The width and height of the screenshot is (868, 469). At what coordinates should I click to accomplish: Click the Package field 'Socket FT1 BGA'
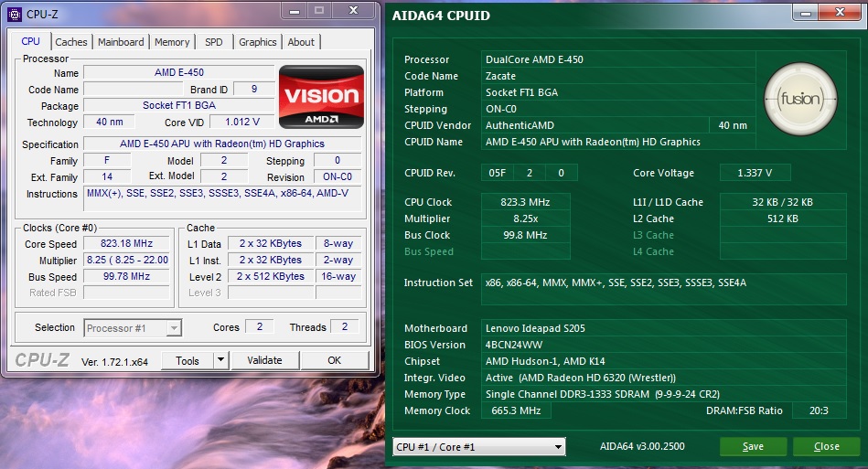pyautogui.click(x=178, y=105)
